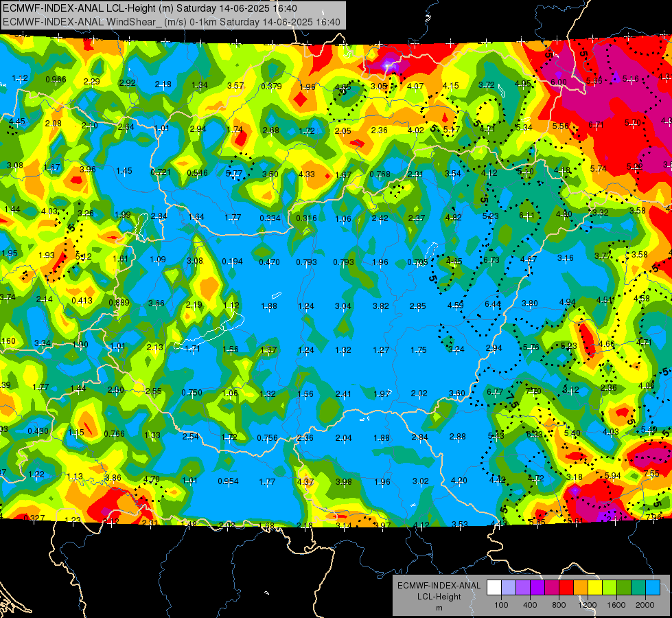
Task: Click the legend value 100
Action: pos(501,605)
